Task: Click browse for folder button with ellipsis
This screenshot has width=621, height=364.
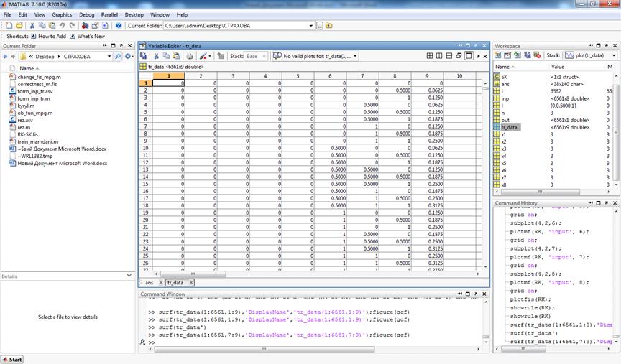Action: coord(319,25)
